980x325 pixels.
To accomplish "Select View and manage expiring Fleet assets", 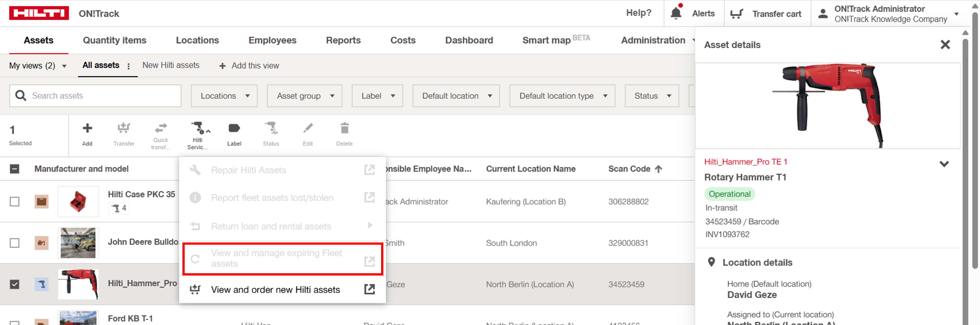I will click(x=282, y=258).
